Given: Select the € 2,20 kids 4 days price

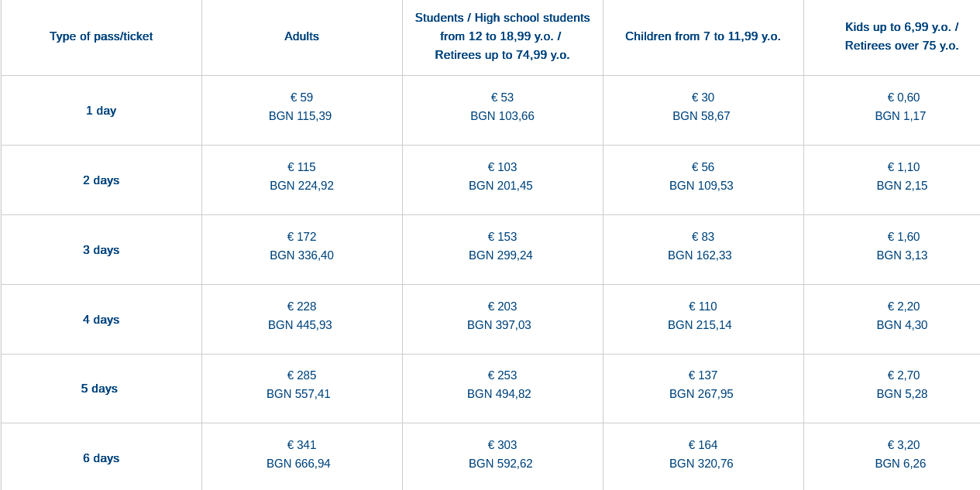Looking at the screenshot, I should pyautogui.click(x=903, y=307).
